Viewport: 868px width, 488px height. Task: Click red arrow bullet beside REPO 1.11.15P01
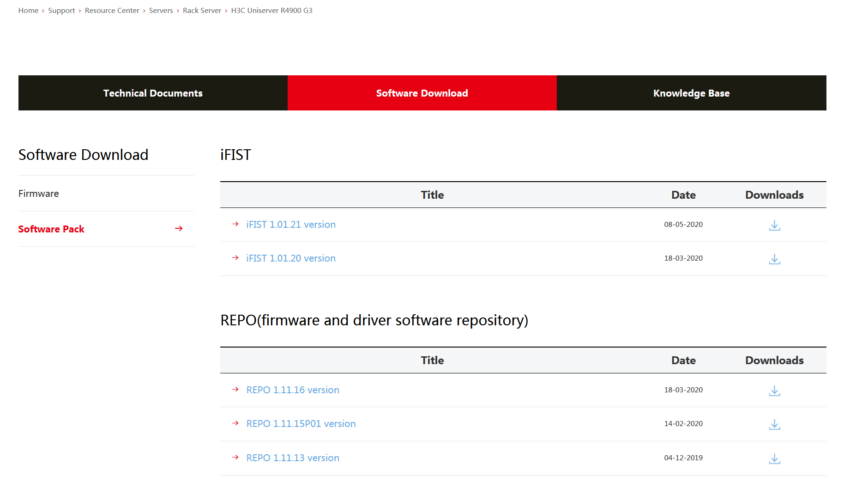coord(235,423)
